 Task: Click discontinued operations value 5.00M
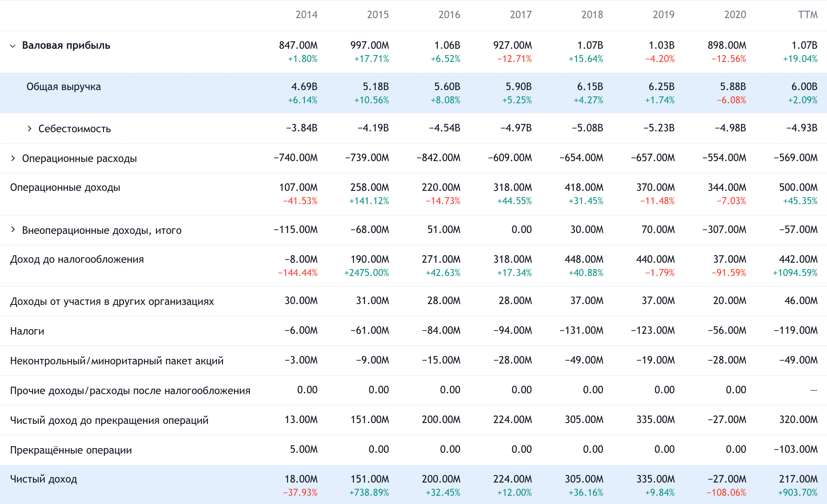(x=304, y=449)
